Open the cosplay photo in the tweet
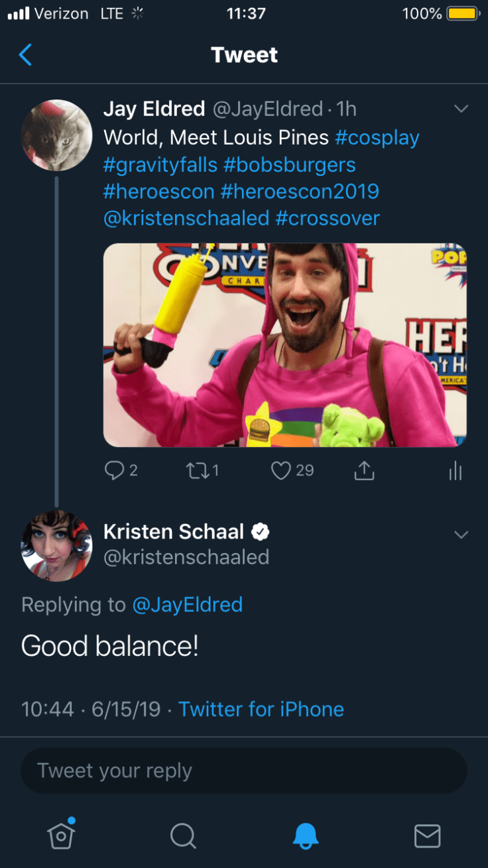Image resolution: width=488 pixels, height=868 pixels. (x=285, y=345)
